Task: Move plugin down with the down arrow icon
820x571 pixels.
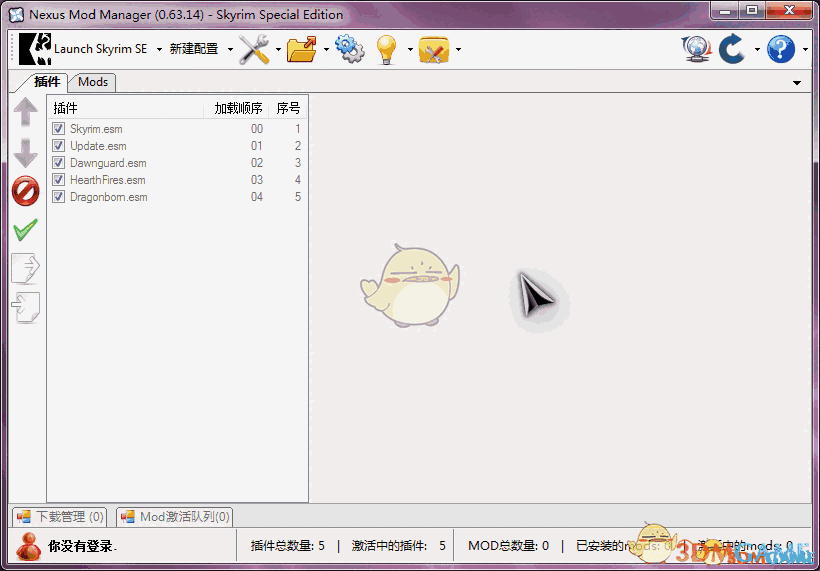Action: (x=25, y=153)
